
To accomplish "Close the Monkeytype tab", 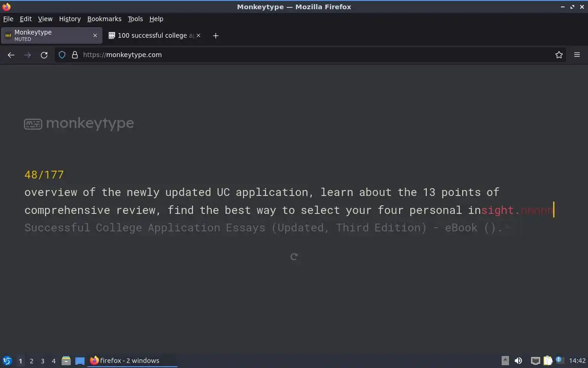I will [x=95, y=35].
